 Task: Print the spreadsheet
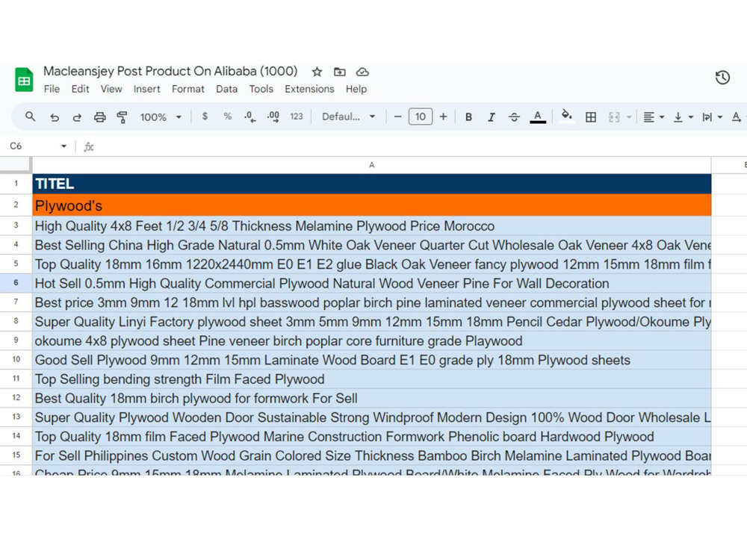pos(99,117)
